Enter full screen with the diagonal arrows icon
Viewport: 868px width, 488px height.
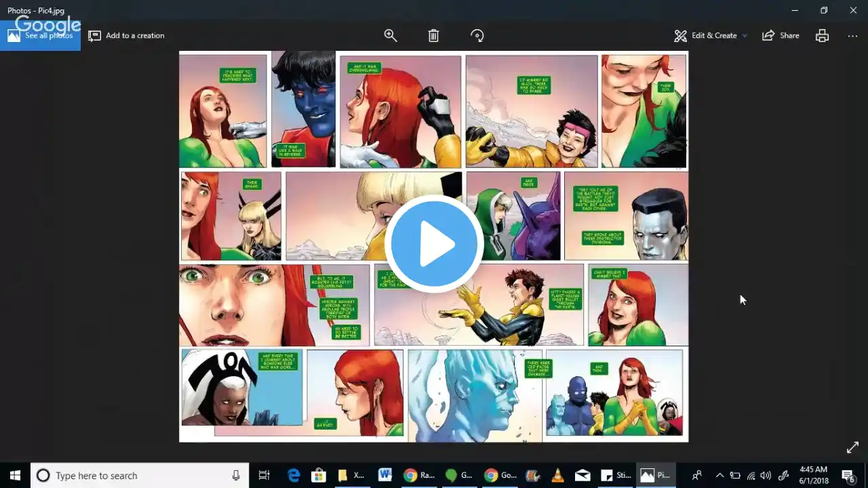click(852, 448)
